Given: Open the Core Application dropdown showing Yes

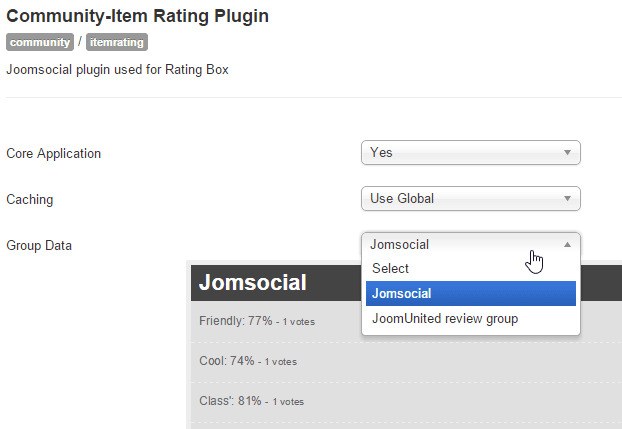Looking at the screenshot, I should click(460, 153).
